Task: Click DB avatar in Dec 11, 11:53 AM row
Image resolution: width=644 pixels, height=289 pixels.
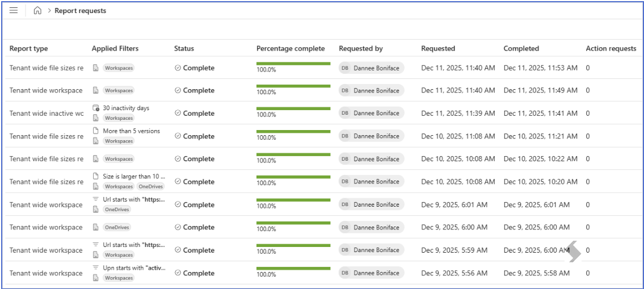Action: [345, 68]
